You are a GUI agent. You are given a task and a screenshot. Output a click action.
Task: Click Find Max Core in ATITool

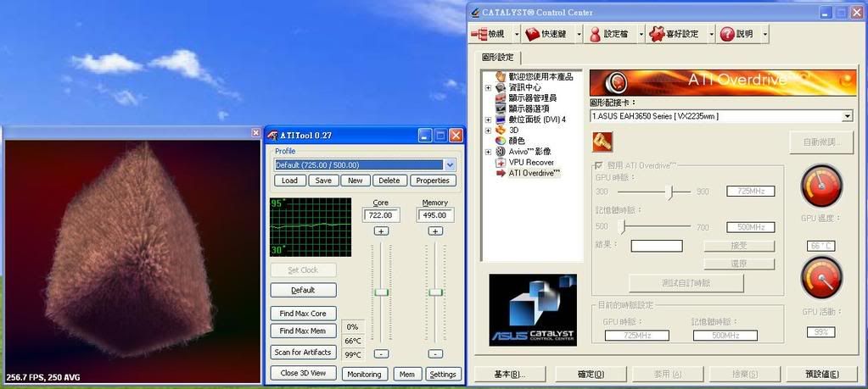(303, 314)
